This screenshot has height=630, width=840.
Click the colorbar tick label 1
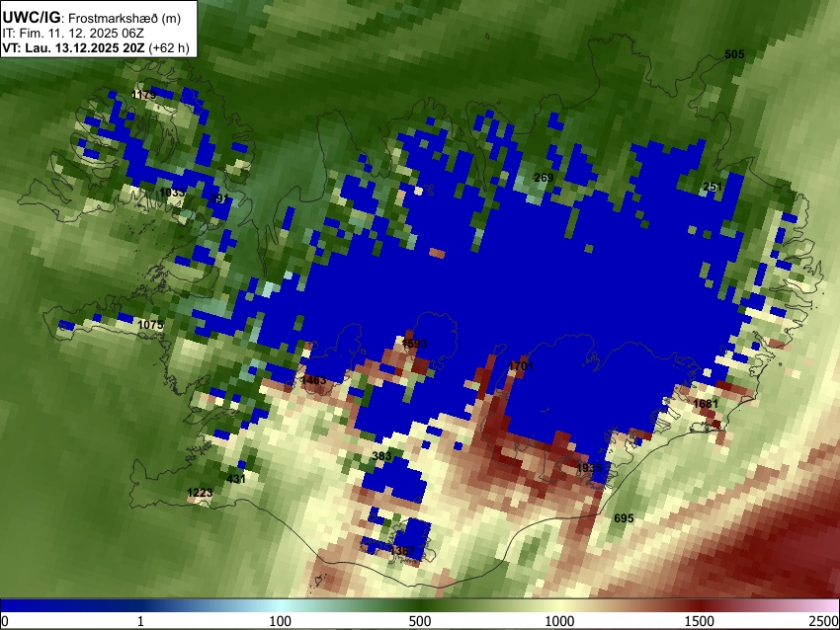[x=140, y=621]
